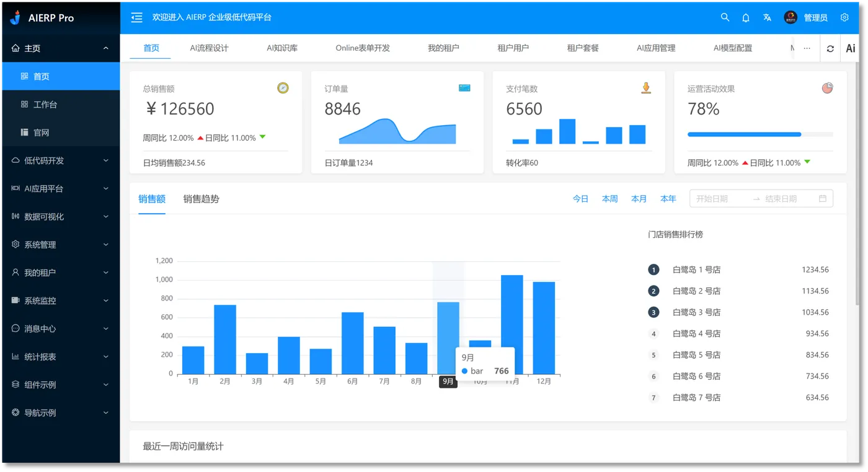Click the 运营活动效果 progress bar
The image size is (868, 472).
click(760, 134)
